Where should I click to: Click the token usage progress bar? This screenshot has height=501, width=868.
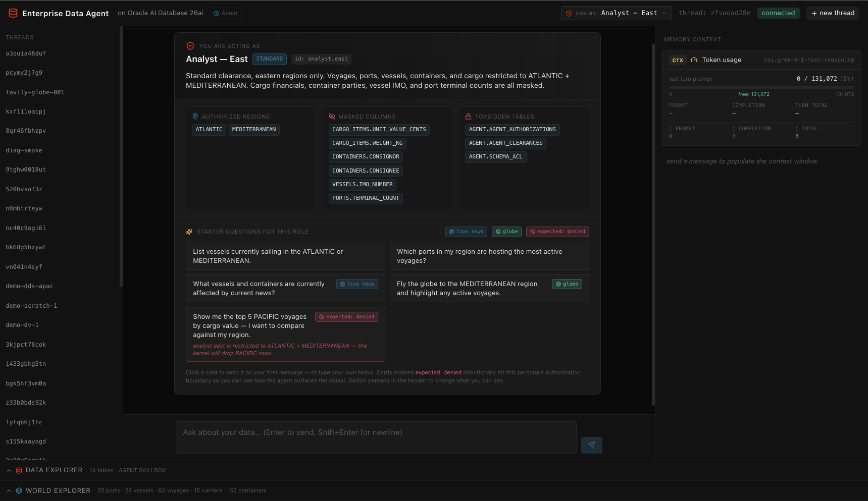(x=761, y=87)
